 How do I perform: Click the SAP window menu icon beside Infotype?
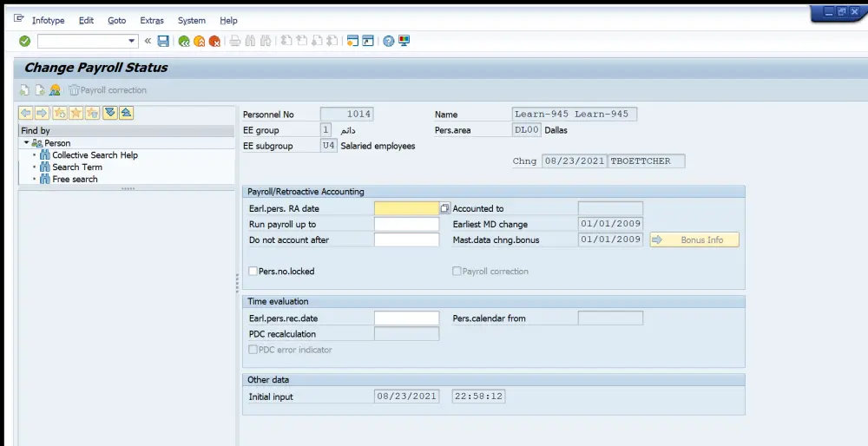point(19,19)
